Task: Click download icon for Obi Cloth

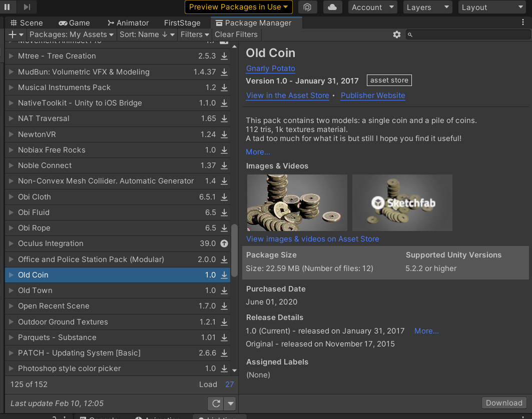Action: (224, 197)
